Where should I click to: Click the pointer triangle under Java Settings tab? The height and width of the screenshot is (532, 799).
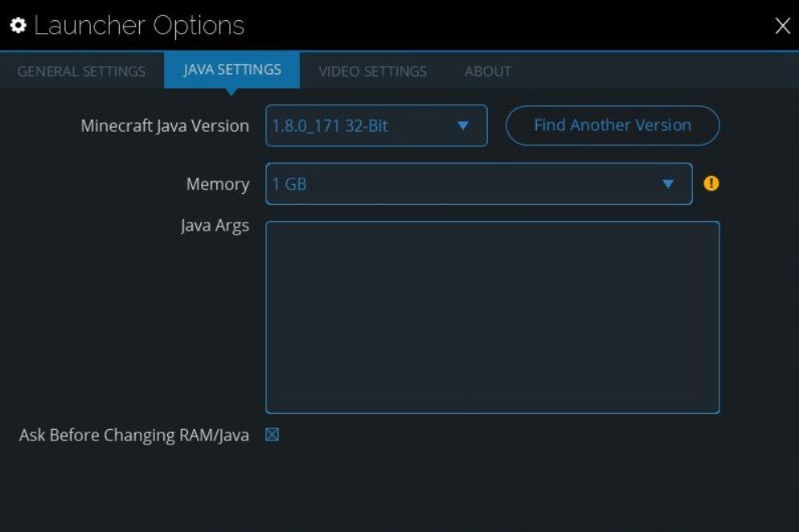tap(232, 91)
